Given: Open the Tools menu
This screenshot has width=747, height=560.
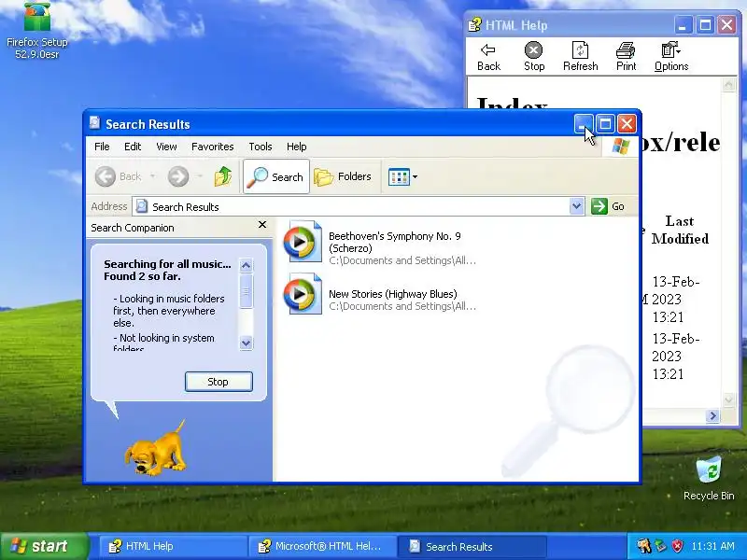Looking at the screenshot, I should pyautogui.click(x=261, y=147).
